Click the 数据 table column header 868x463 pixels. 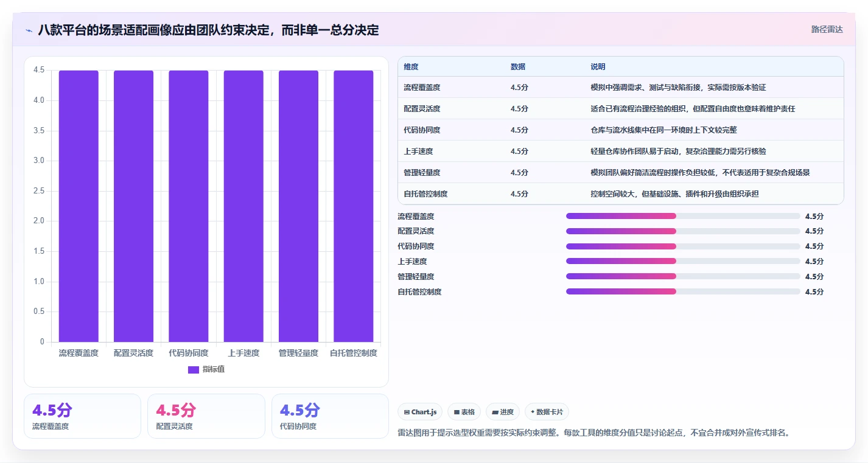pos(518,67)
